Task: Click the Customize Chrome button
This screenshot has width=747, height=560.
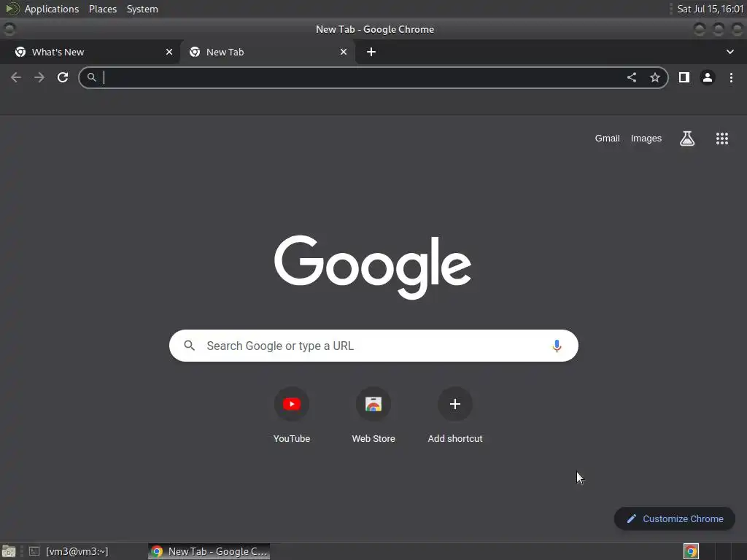Action: [675, 518]
